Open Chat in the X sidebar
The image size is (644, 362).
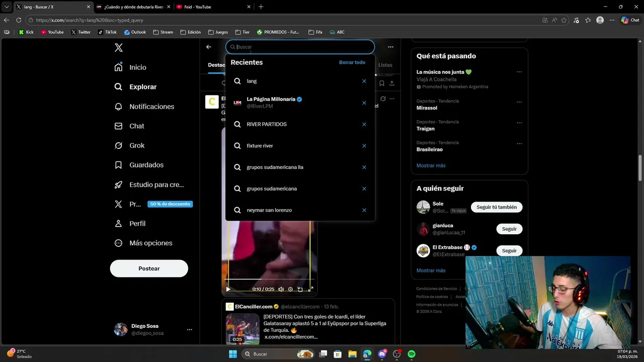129,126
